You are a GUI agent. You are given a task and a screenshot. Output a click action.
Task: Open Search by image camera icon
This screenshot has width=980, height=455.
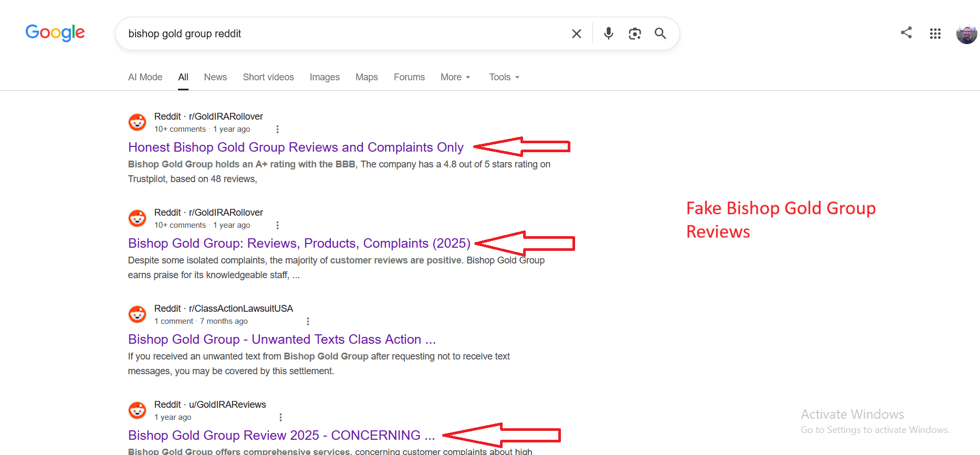[634, 34]
